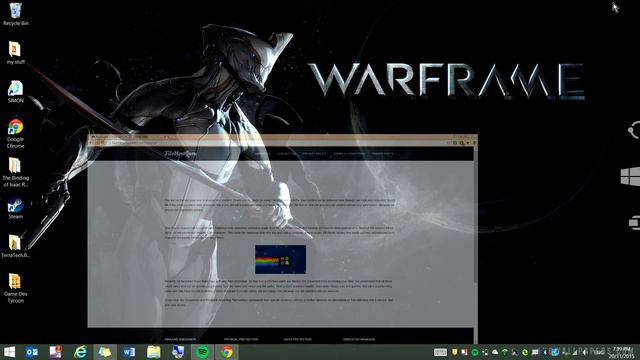Open Outlook from the taskbar

pyautogui.click(x=32, y=352)
